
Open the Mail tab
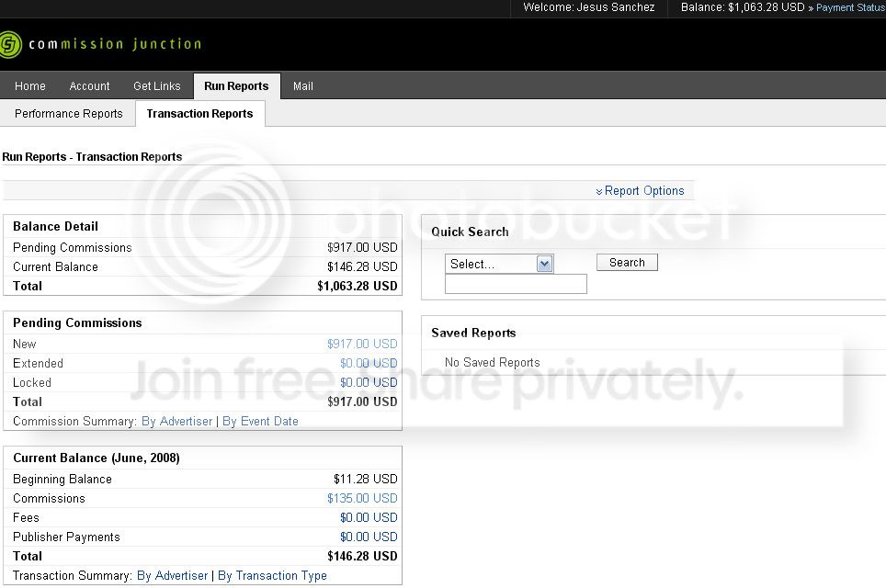point(303,85)
